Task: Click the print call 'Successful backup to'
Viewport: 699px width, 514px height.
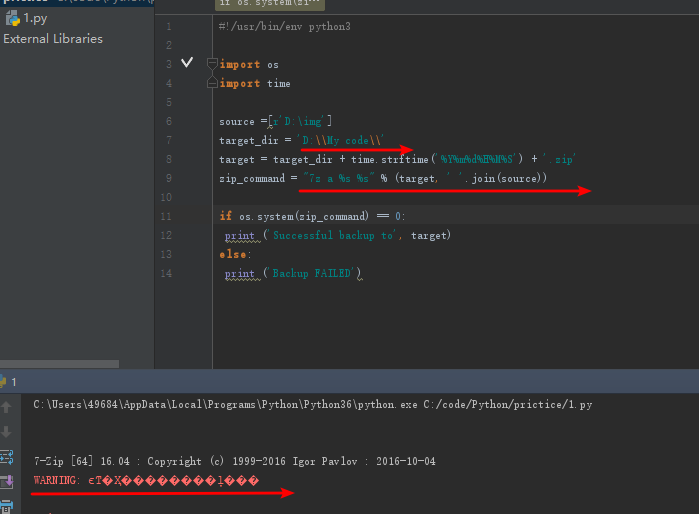Action: tap(337, 235)
